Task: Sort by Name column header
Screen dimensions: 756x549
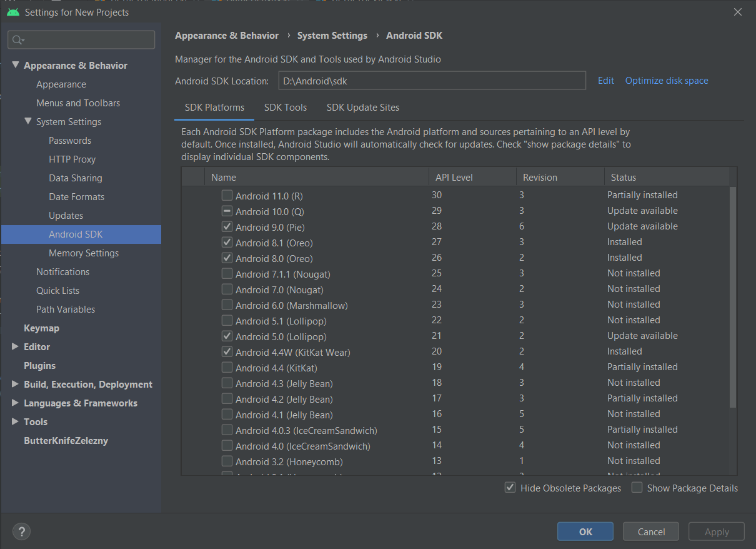Action: (316, 177)
